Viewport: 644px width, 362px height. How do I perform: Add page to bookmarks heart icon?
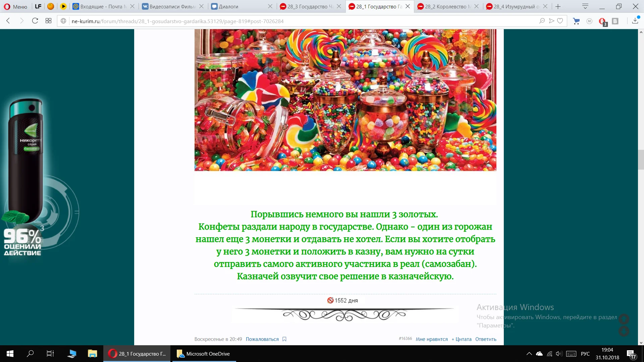tap(560, 21)
